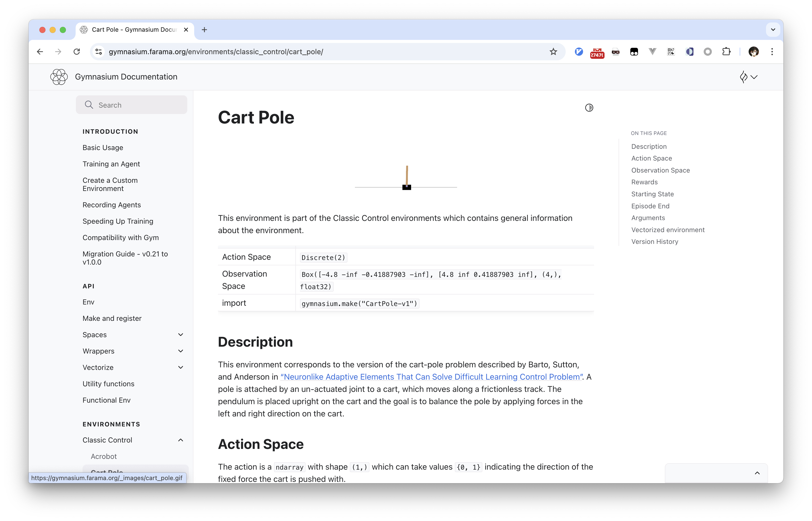Expand the Wrappers section
The image size is (812, 521).
pos(181,351)
